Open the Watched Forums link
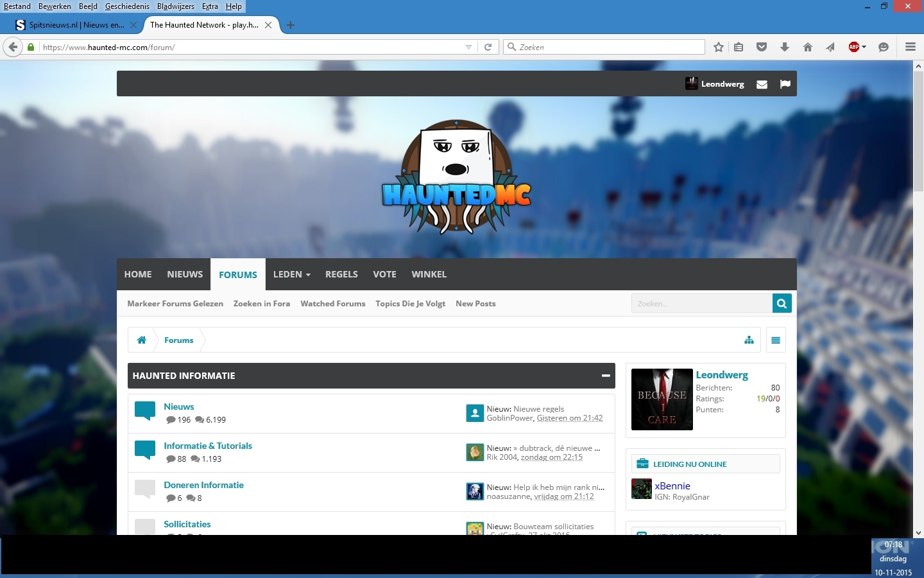The width and height of the screenshot is (924, 578). (x=332, y=304)
